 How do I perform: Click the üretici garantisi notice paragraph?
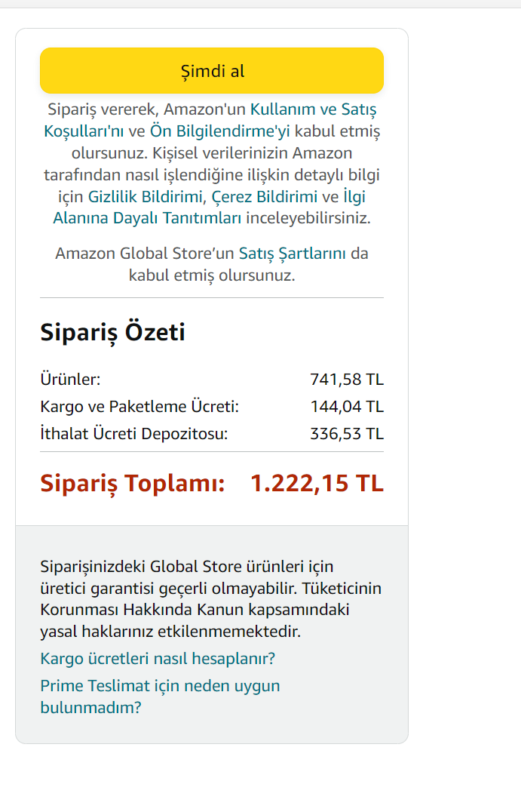[x=211, y=599]
